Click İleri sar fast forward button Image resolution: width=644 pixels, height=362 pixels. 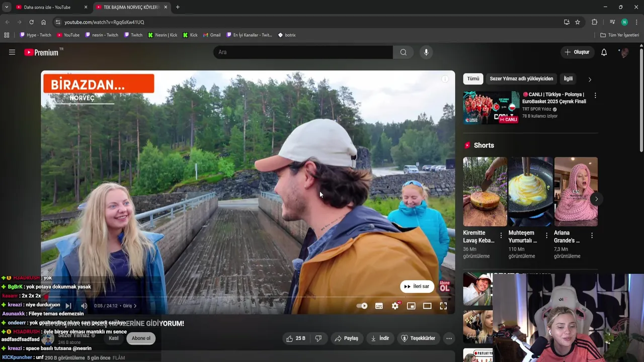pyautogui.click(x=417, y=286)
